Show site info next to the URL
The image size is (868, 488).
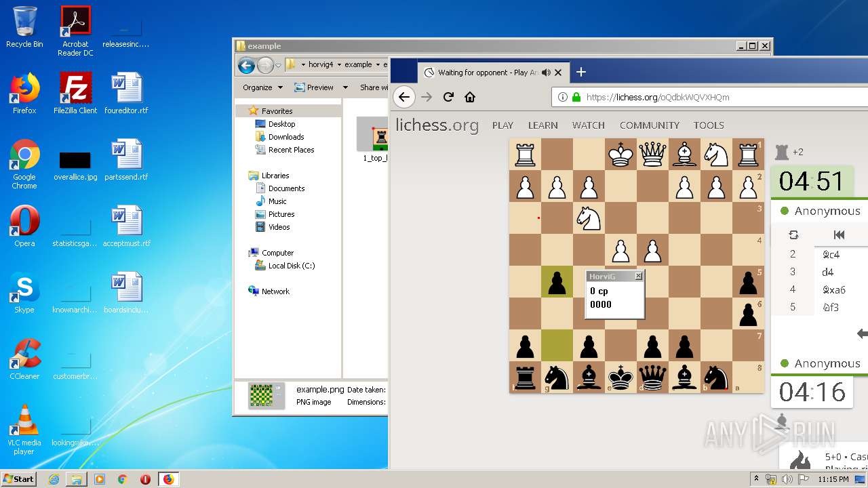pyautogui.click(x=563, y=97)
